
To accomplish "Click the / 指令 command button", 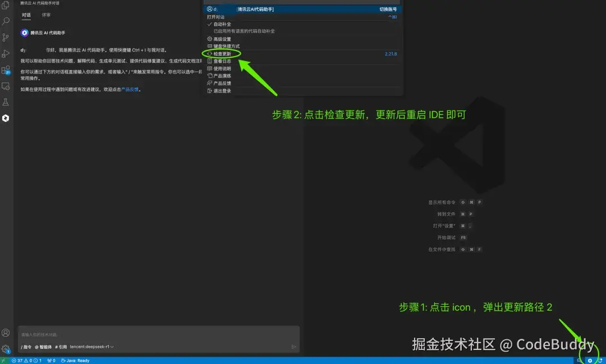I will coord(26,347).
